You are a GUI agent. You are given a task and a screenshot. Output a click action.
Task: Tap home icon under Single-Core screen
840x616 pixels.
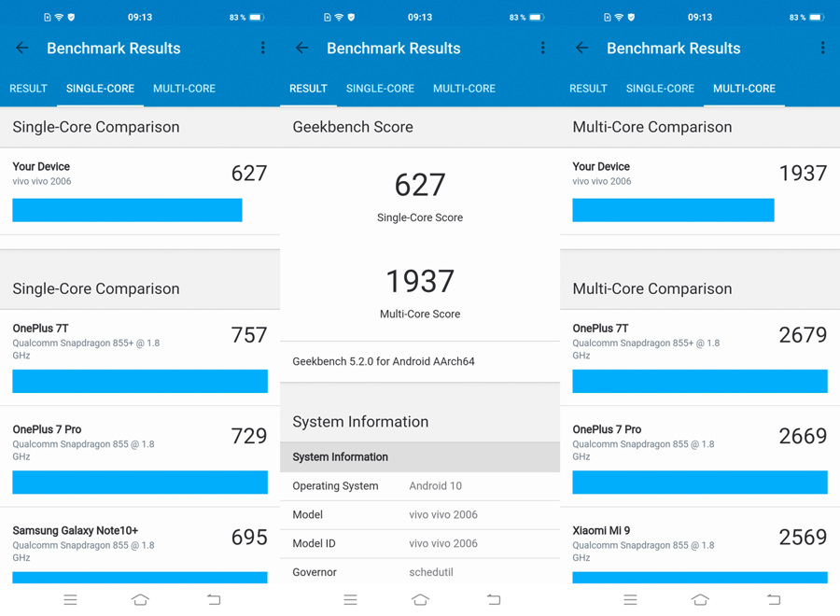(x=140, y=600)
